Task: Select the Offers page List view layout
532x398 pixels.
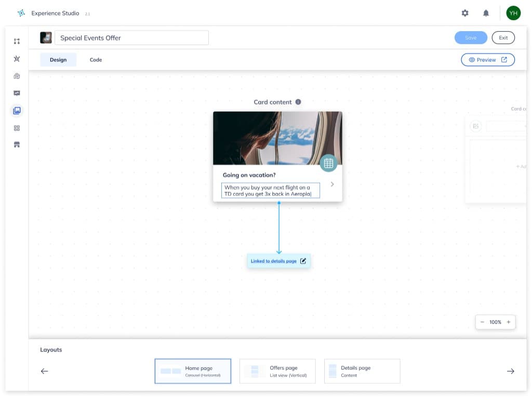Action: 277,371
